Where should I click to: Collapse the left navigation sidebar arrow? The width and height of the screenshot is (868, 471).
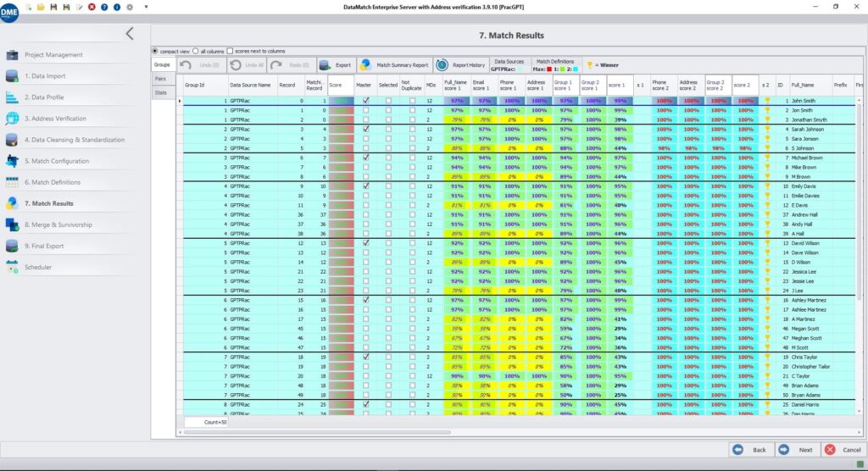pyautogui.click(x=130, y=34)
